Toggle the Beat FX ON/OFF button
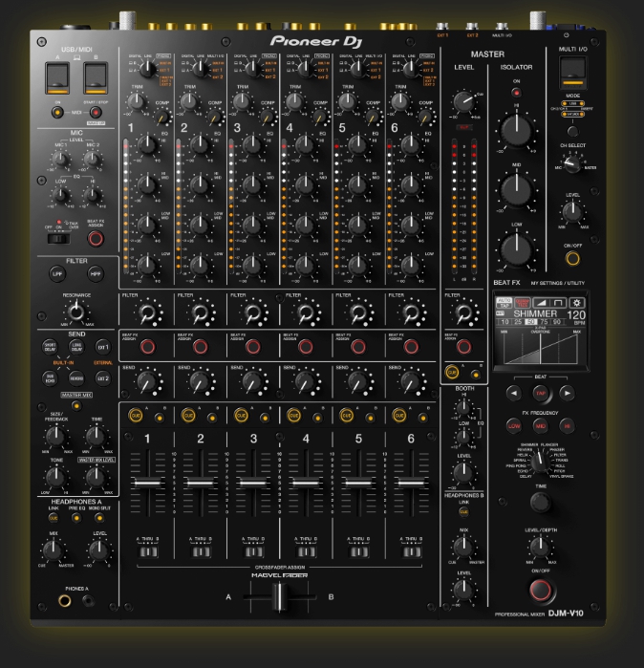Image resolution: width=644 pixels, height=668 pixels. pos(541,590)
